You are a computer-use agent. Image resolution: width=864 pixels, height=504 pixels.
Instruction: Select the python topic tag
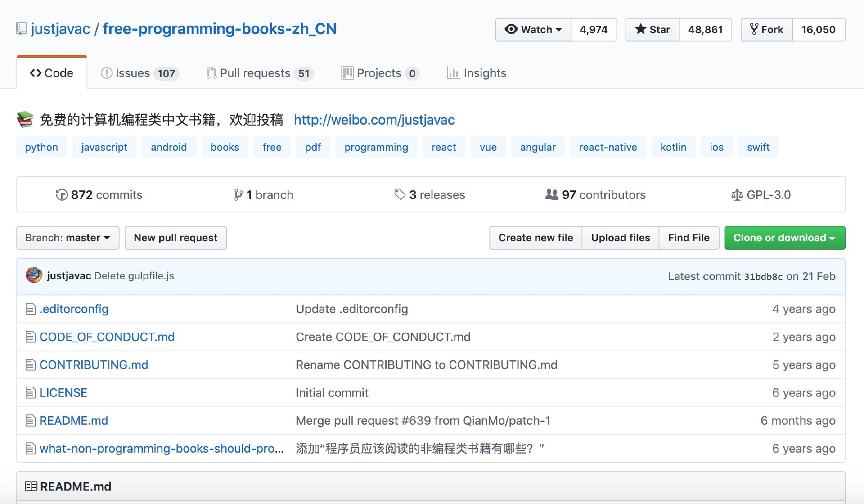tap(42, 147)
